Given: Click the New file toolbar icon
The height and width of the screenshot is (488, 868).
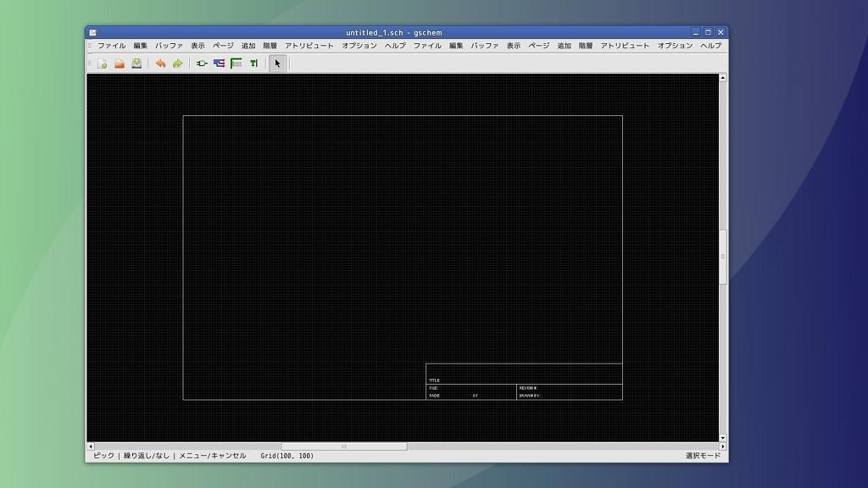Looking at the screenshot, I should [x=102, y=64].
